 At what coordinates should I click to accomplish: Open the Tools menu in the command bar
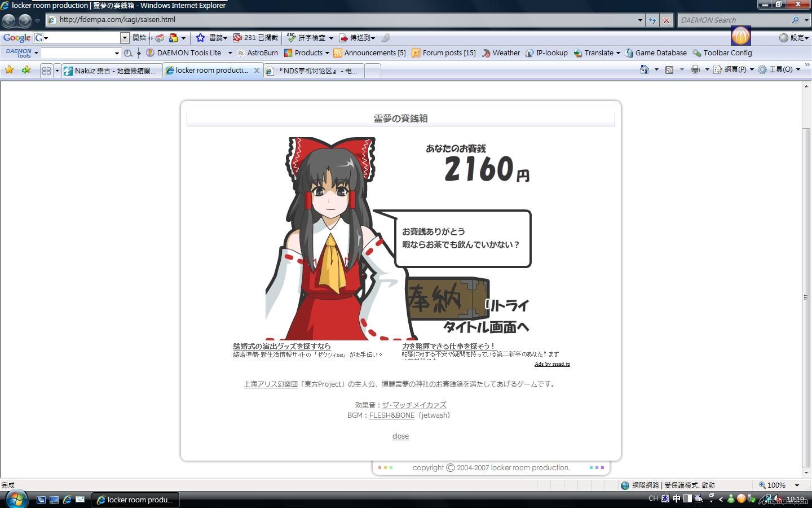[x=779, y=69]
